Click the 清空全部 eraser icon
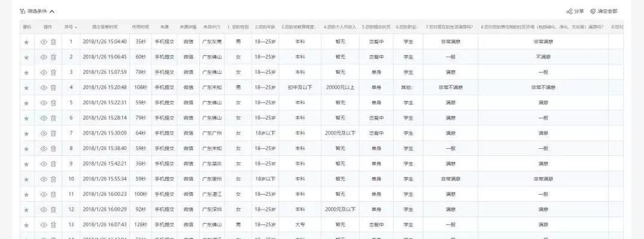This screenshot has height=239, width=644. (593, 11)
